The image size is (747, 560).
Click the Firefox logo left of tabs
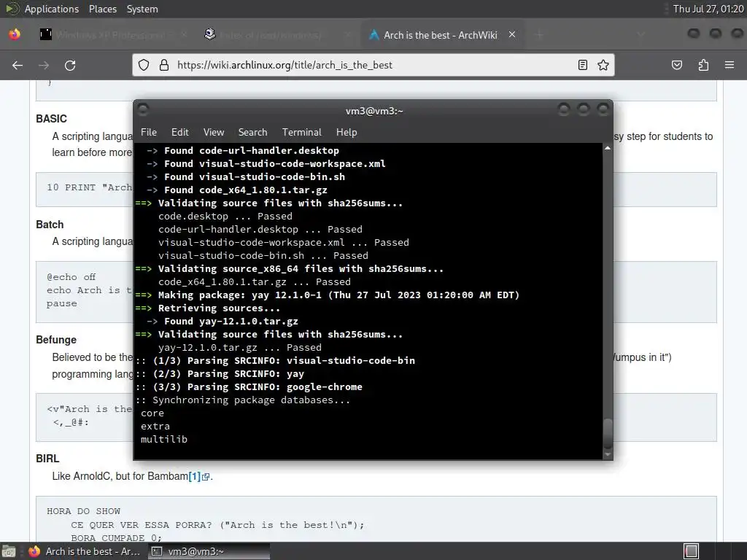point(15,35)
